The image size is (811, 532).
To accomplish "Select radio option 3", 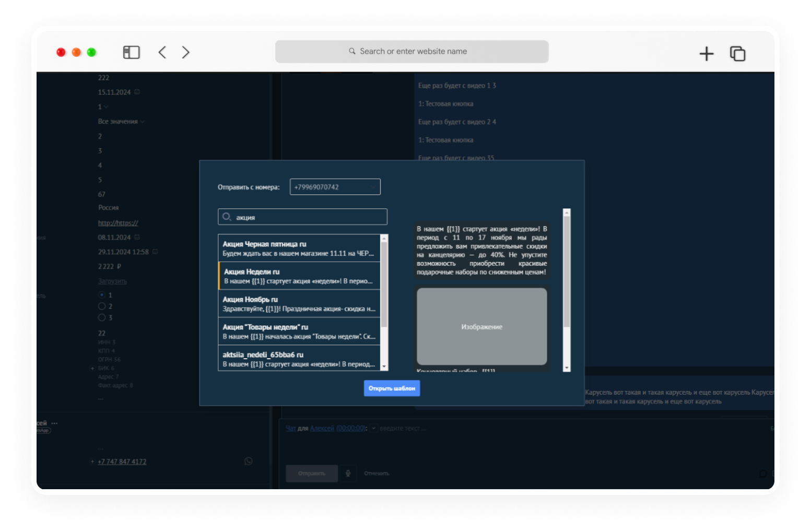I will click(102, 317).
